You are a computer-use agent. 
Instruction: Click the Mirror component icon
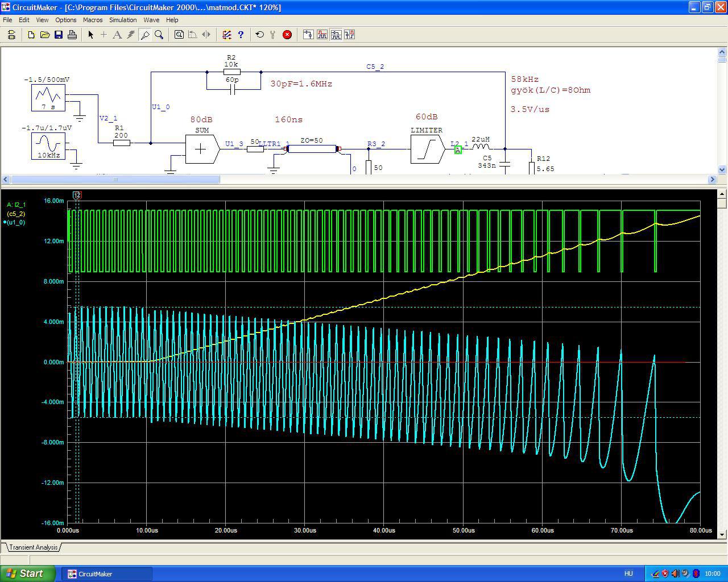206,35
